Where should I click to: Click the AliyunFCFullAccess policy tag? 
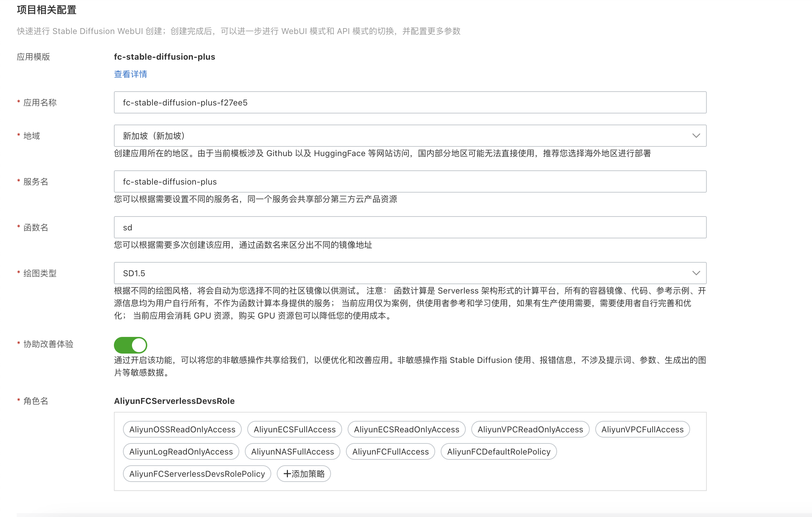click(x=390, y=451)
